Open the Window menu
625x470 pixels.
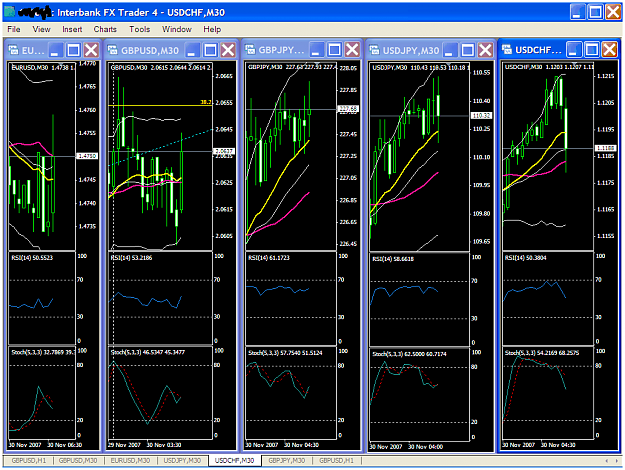pyautogui.click(x=177, y=29)
